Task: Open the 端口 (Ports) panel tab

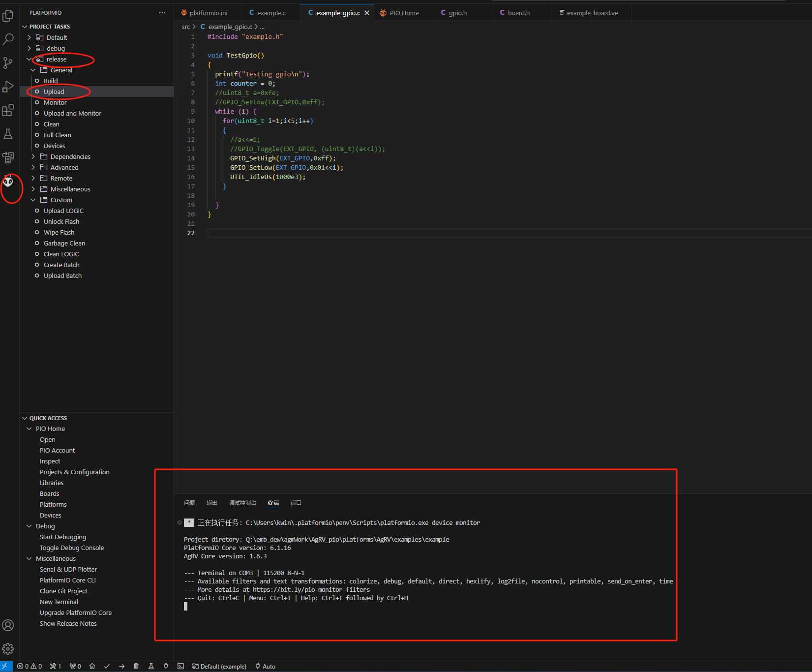Action: click(296, 503)
